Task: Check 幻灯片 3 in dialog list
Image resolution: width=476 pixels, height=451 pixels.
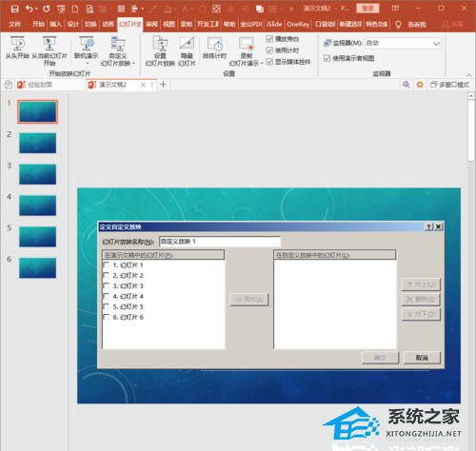Action: [107, 285]
